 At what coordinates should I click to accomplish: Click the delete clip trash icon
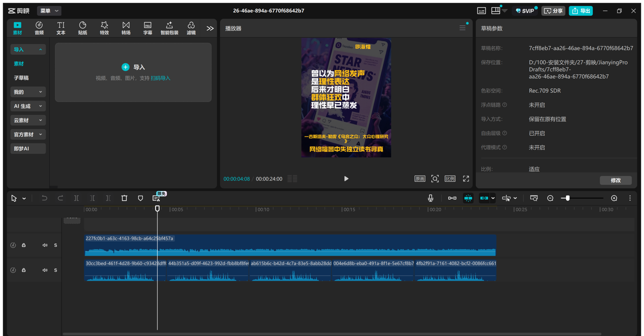(x=124, y=198)
